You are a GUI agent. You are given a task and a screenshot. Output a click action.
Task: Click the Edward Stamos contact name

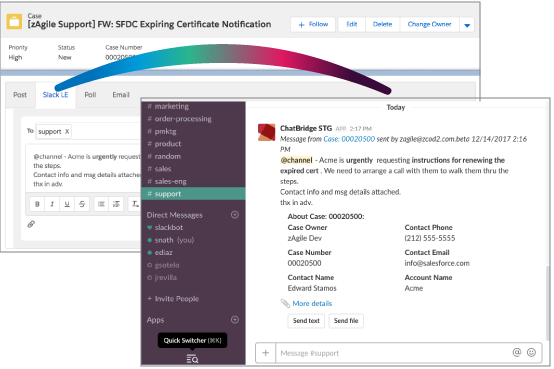click(312, 288)
